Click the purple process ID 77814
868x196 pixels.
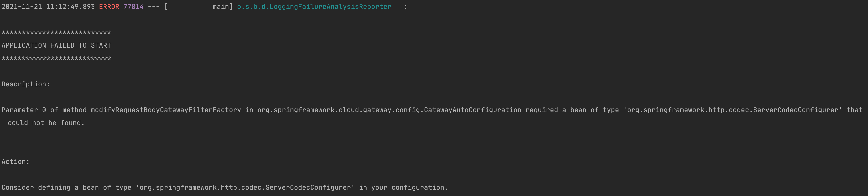pos(134,7)
